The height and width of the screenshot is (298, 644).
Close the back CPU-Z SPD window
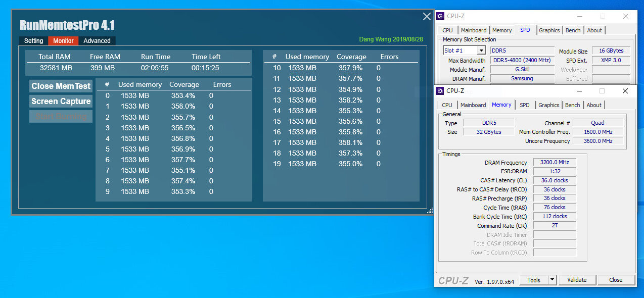[x=626, y=16]
